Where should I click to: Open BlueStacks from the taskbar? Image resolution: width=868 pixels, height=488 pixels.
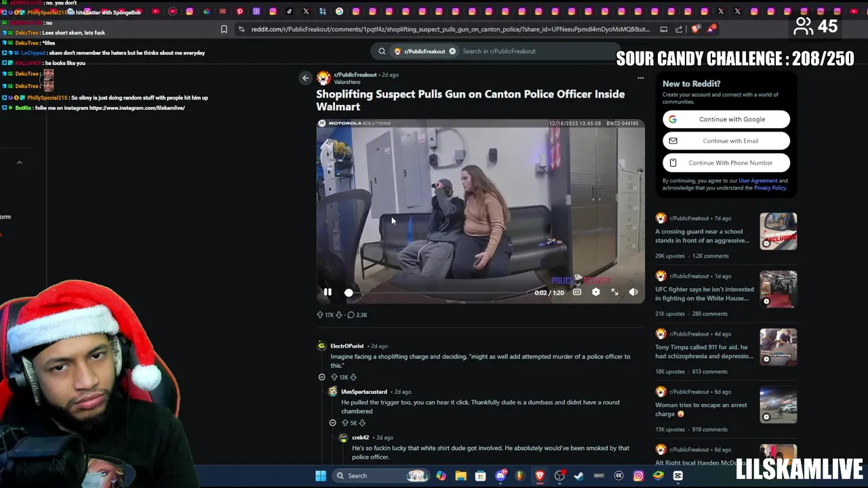(658, 476)
